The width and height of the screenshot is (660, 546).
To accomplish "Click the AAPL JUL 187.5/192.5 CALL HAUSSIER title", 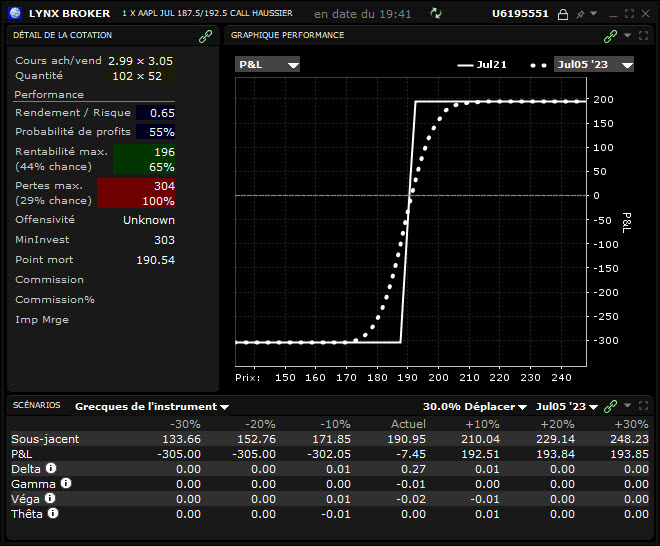I will tap(208, 13).
